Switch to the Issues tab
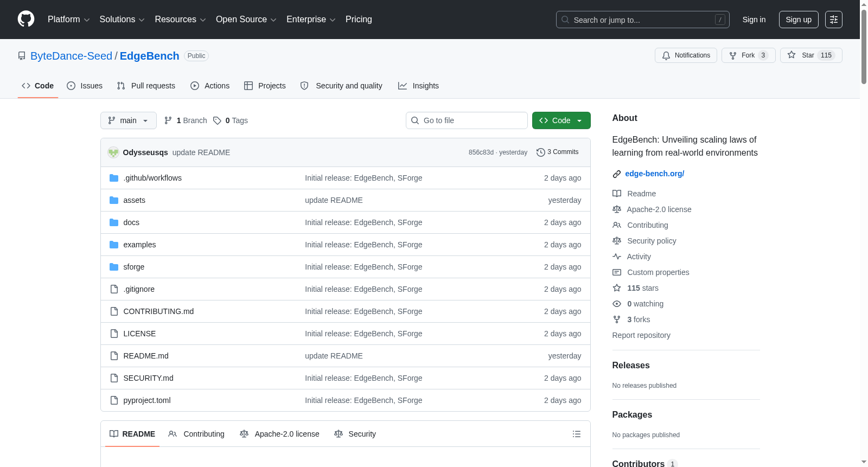Screen dimensions: 868x467 point(85,86)
